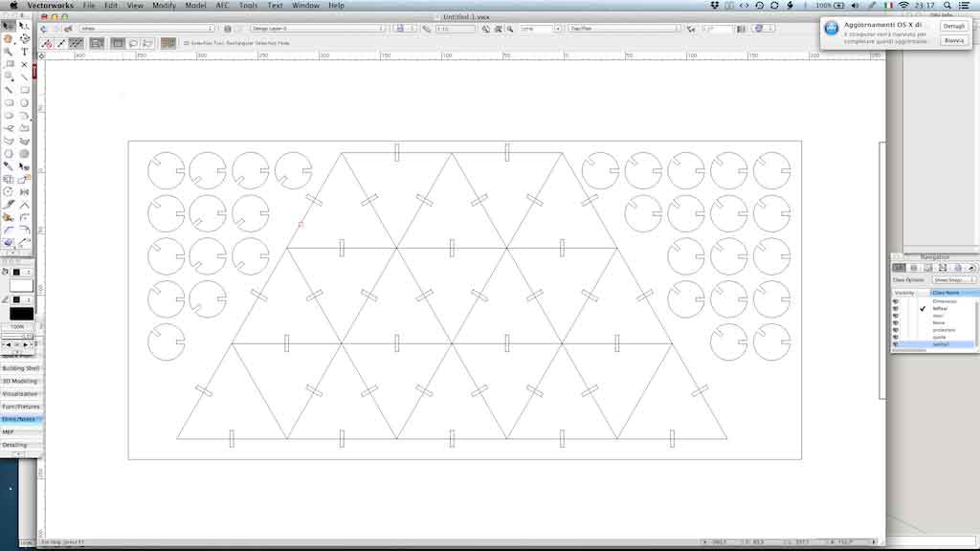Open the Model menu
Image resolution: width=980 pixels, height=551 pixels.
[x=195, y=5]
